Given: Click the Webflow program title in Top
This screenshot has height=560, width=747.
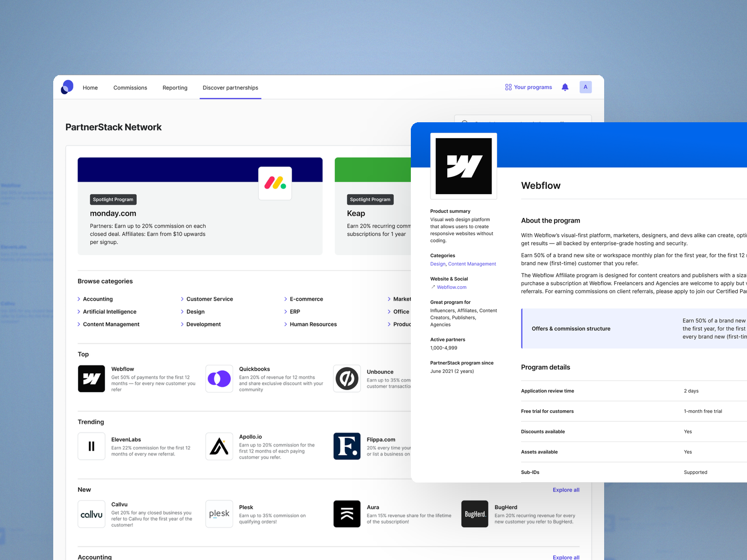Looking at the screenshot, I should [122, 369].
